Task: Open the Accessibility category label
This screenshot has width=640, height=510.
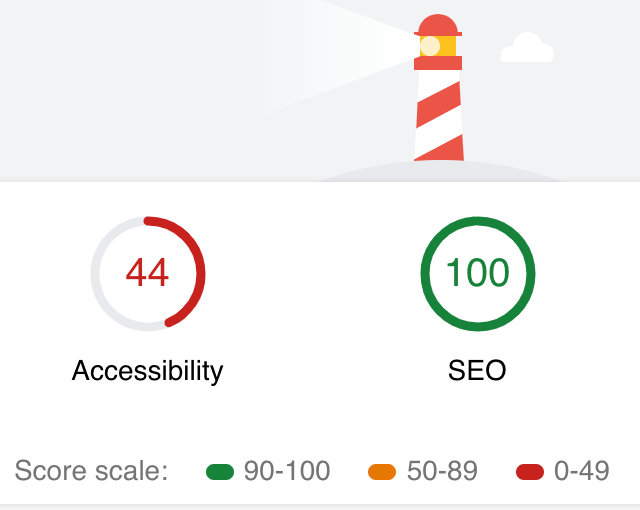Action: [147, 371]
